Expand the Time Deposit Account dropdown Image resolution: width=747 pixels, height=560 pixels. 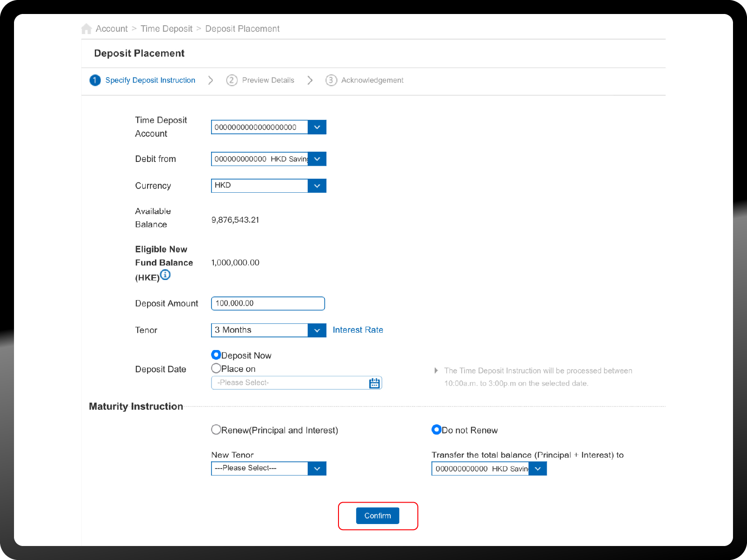click(x=317, y=127)
